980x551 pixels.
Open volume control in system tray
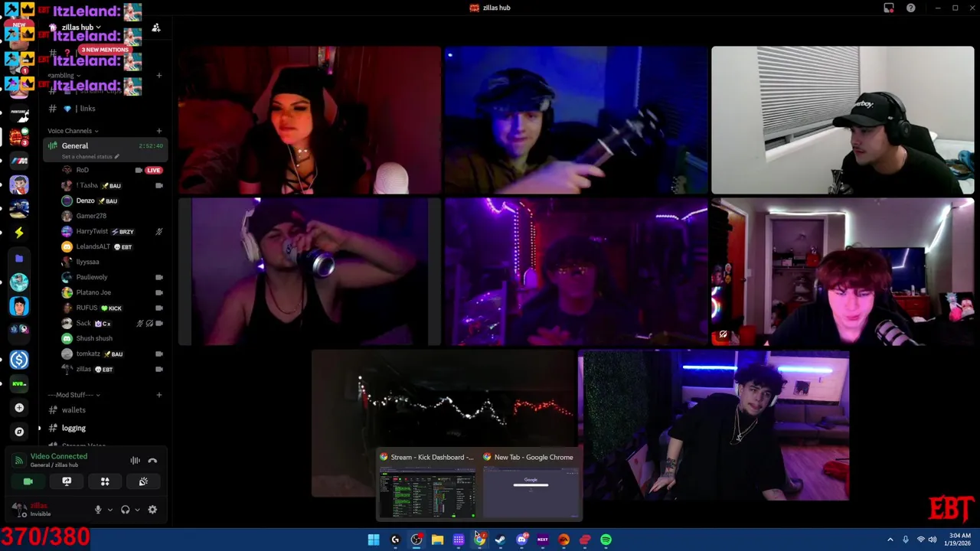click(933, 540)
